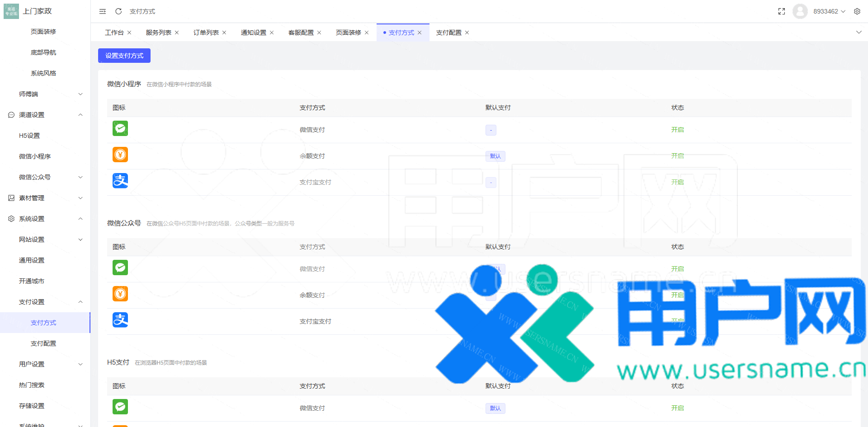Click 默认 tag for 余额支付 in 微信小程序
This screenshot has width=868, height=427.
pyautogui.click(x=495, y=156)
